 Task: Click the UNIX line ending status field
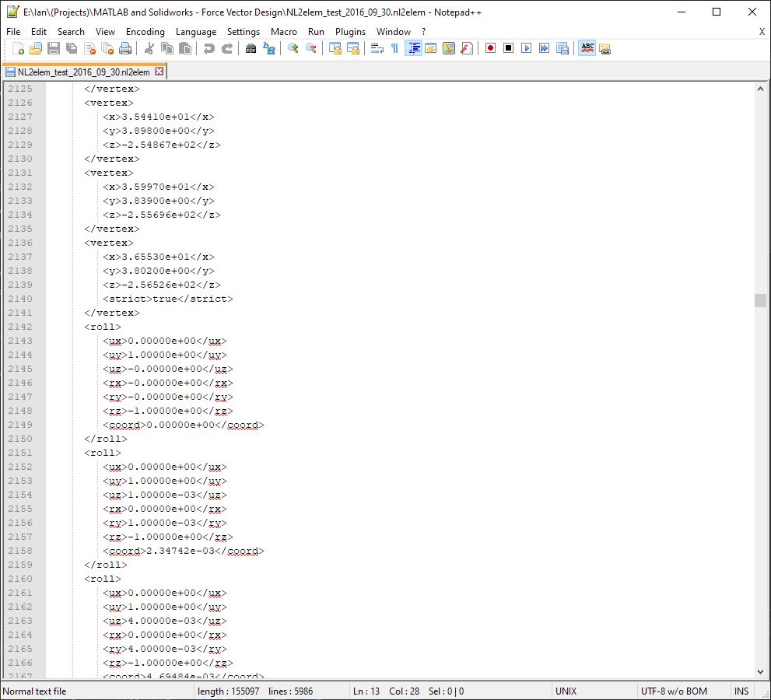point(566,691)
